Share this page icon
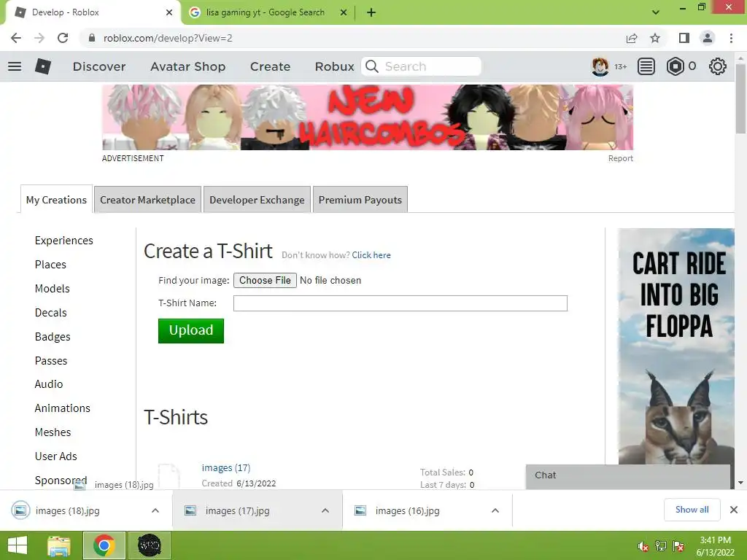Viewport: 747px width, 560px height. [x=632, y=38]
